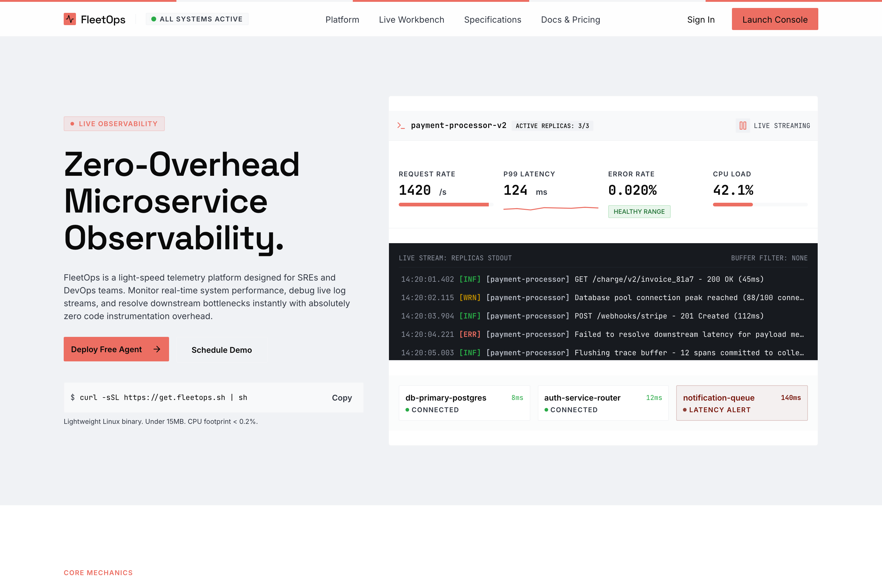Click the CPU Load progress bar
882x588 pixels.
pos(760,204)
